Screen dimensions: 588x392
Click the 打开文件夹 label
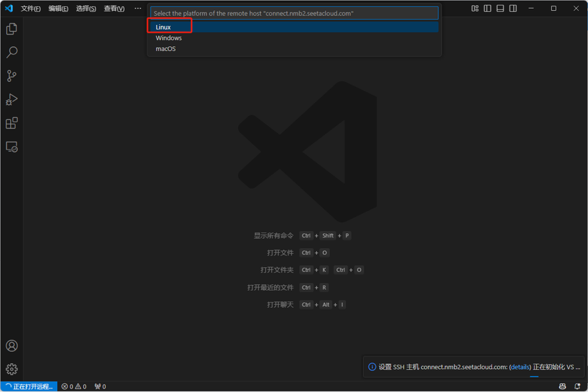click(277, 270)
